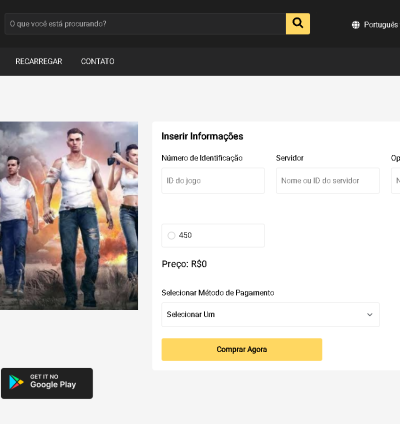Click the Servidor label

[290, 158]
